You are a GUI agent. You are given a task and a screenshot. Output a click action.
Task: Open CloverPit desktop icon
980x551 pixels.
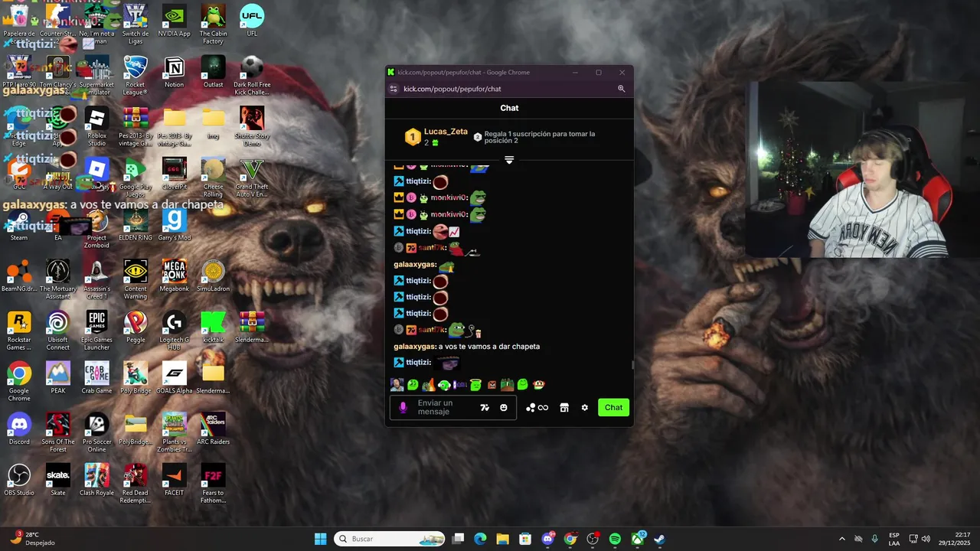point(175,174)
